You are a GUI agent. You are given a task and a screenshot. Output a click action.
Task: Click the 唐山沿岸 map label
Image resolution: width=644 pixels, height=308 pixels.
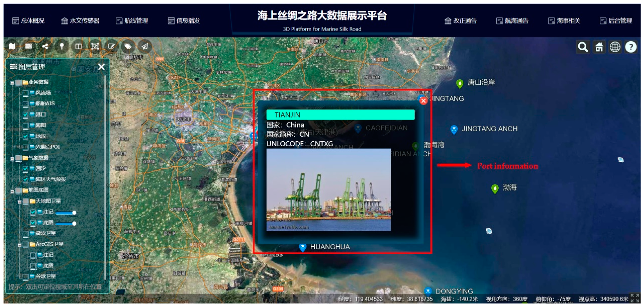click(x=481, y=82)
